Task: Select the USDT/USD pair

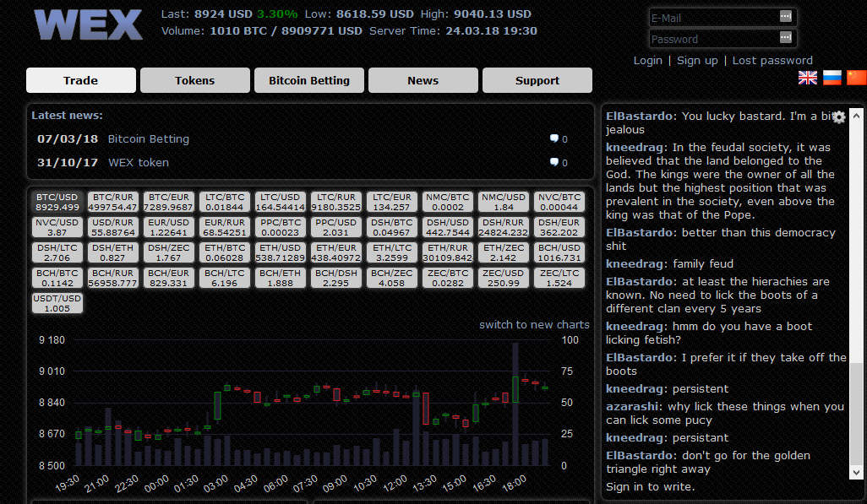Action: point(57,303)
